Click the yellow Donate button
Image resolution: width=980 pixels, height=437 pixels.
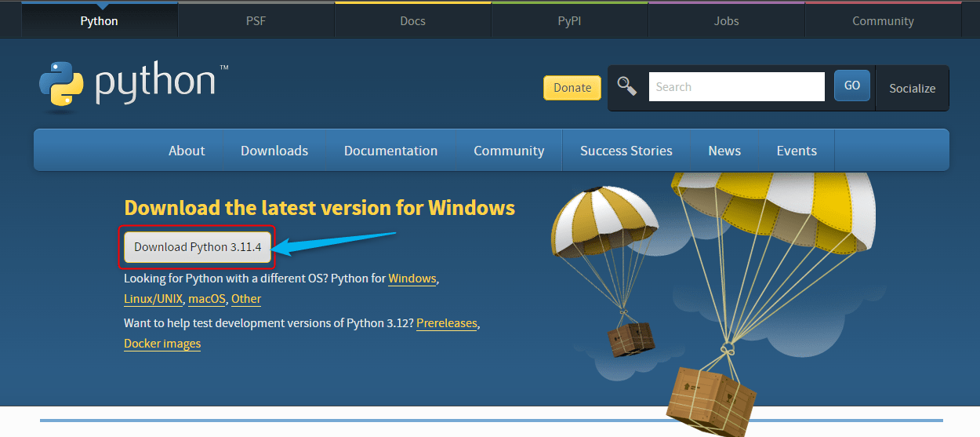click(572, 88)
